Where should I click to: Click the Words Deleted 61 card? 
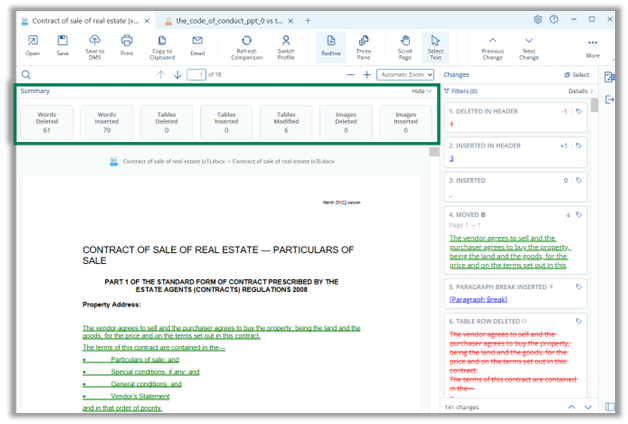(x=47, y=122)
